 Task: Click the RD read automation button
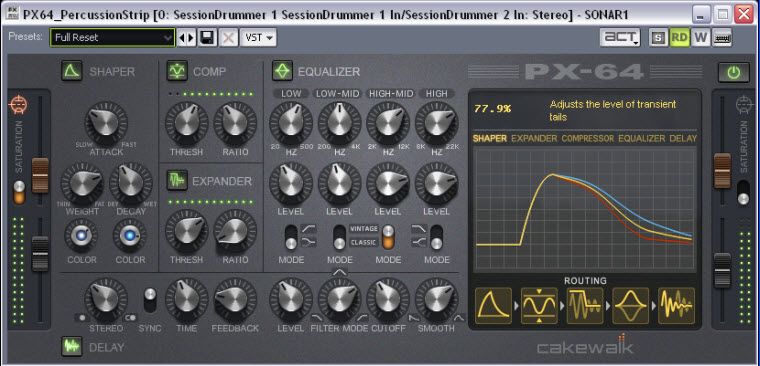(x=680, y=38)
